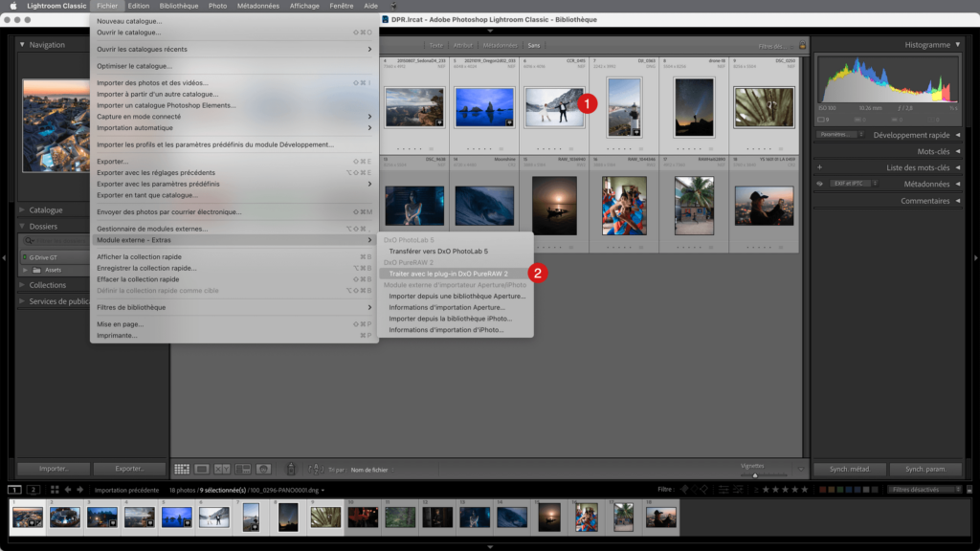The height and width of the screenshot is (551, 980).
Task: Adjust the Vignettes thumbnail size slider
Action: (754, 475)
